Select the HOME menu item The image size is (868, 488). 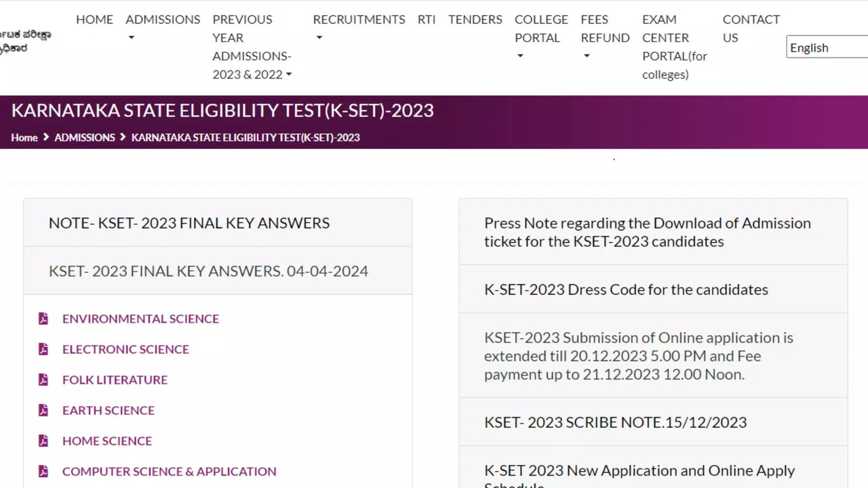(94, 20)
